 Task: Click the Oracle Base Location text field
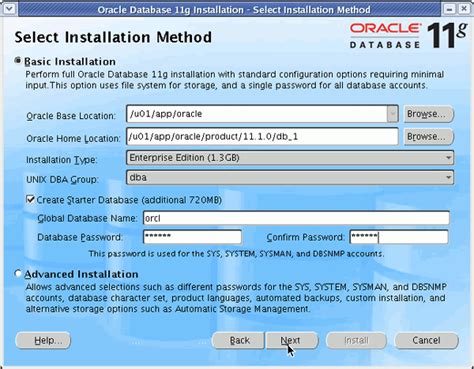pos(257,114)
